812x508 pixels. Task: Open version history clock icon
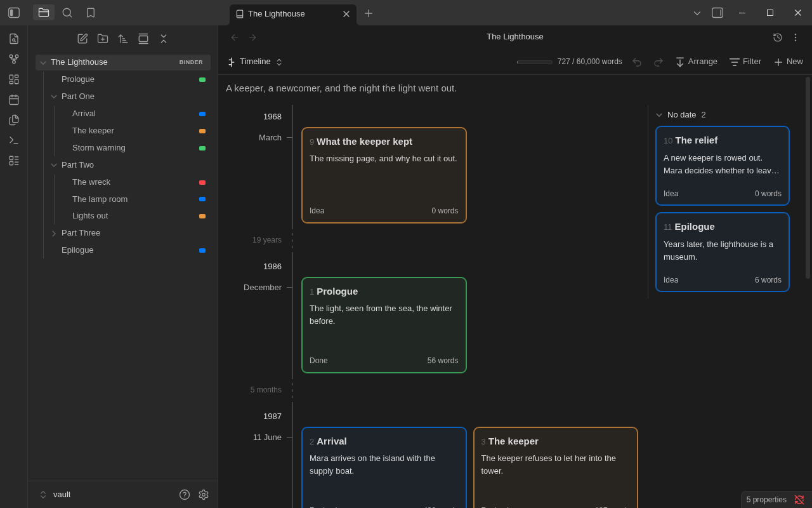tap(778, 37)
